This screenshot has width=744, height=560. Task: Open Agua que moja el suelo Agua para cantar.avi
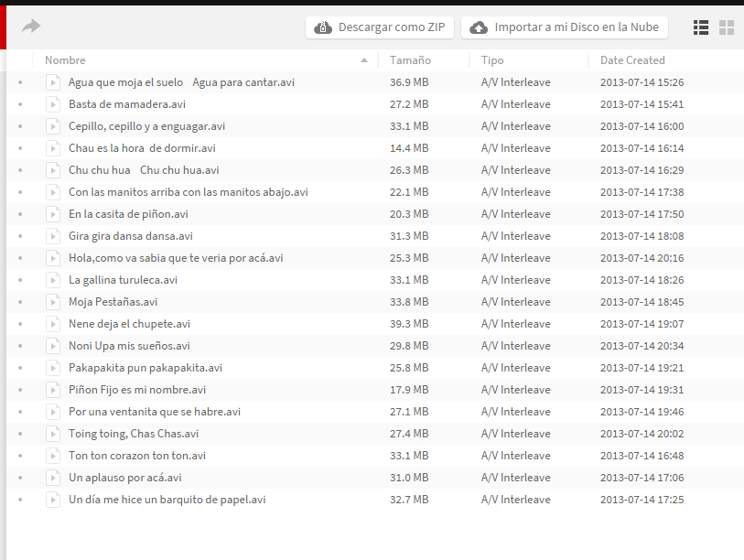pos(181,82)
